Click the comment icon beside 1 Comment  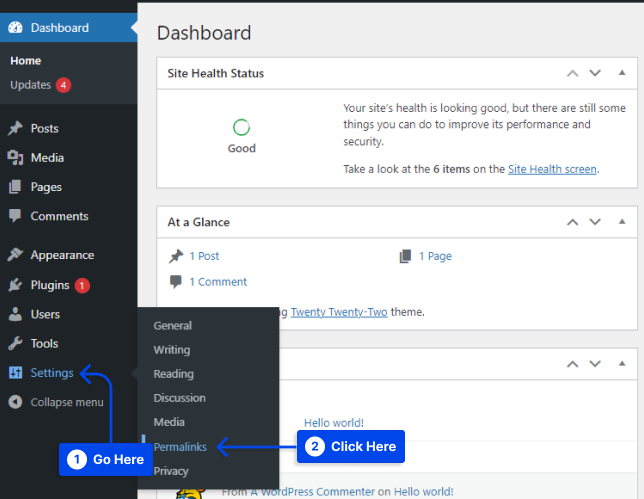coord(176,282)
